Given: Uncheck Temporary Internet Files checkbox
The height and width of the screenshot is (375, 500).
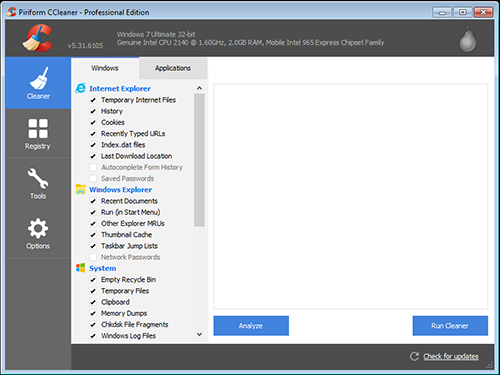Looking at the screenshot, I should [93, 100].
